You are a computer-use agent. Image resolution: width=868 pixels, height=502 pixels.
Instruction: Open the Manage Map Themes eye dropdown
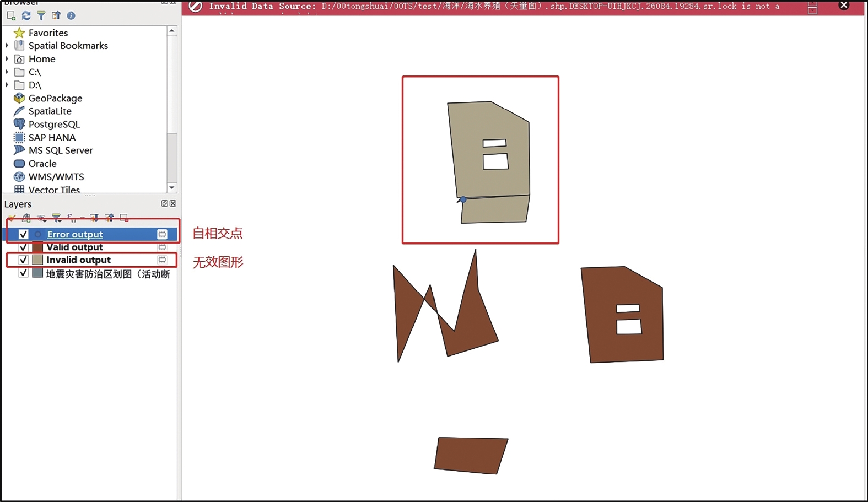tap(41, 218)
